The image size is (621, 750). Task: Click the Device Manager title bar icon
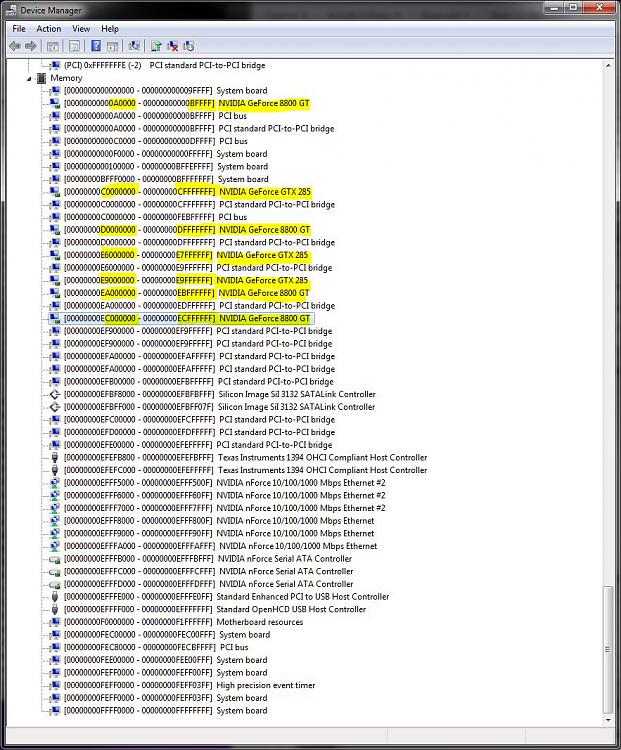point(11,10)
